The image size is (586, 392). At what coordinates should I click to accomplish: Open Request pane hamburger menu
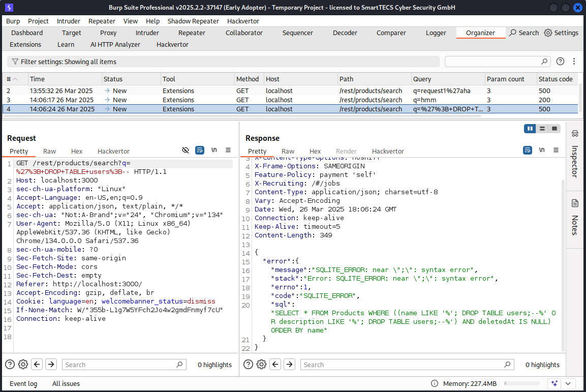click(x=228, y=150)
